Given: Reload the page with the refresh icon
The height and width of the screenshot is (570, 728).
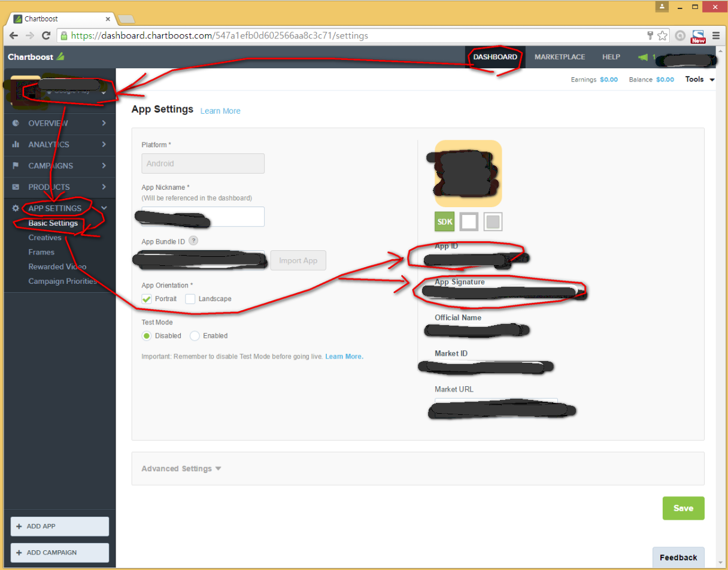Looking at the screenshot, I should (46, 35).
